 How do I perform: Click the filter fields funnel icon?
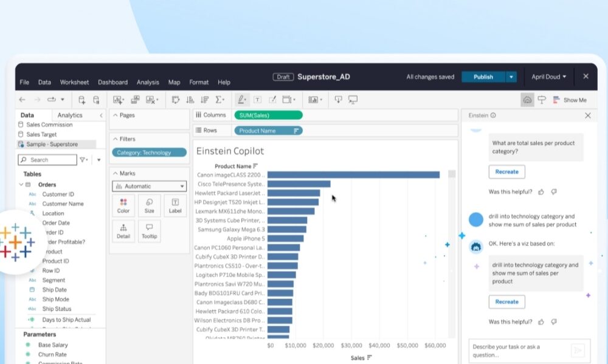(x=83, y=160)
